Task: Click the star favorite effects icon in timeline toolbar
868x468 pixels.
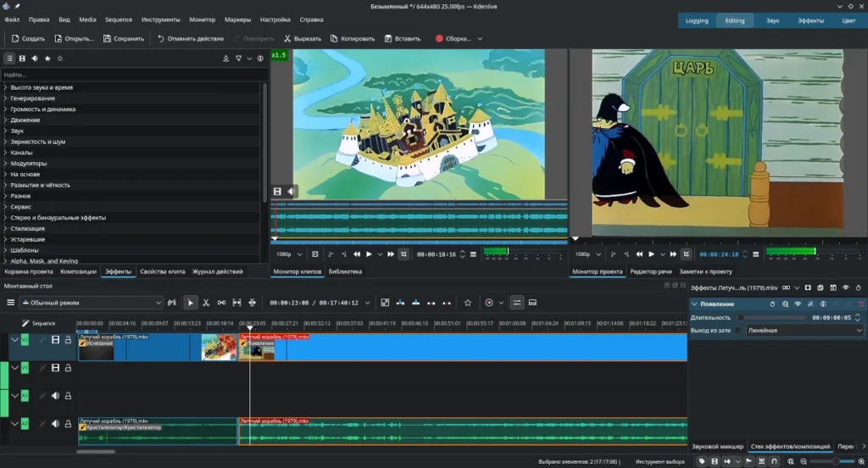Action: click(468, 303)
